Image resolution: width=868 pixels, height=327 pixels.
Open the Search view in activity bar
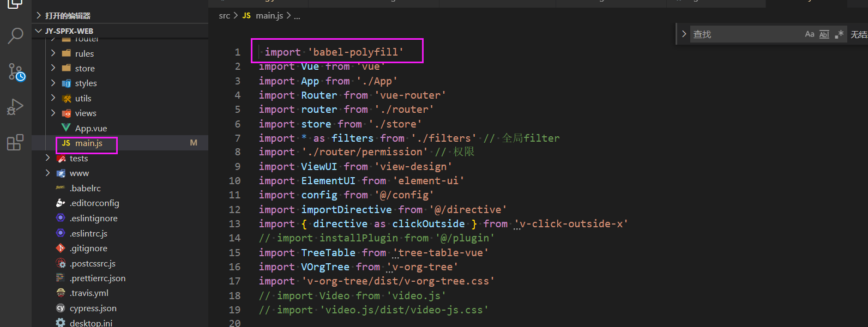point(15,36)
